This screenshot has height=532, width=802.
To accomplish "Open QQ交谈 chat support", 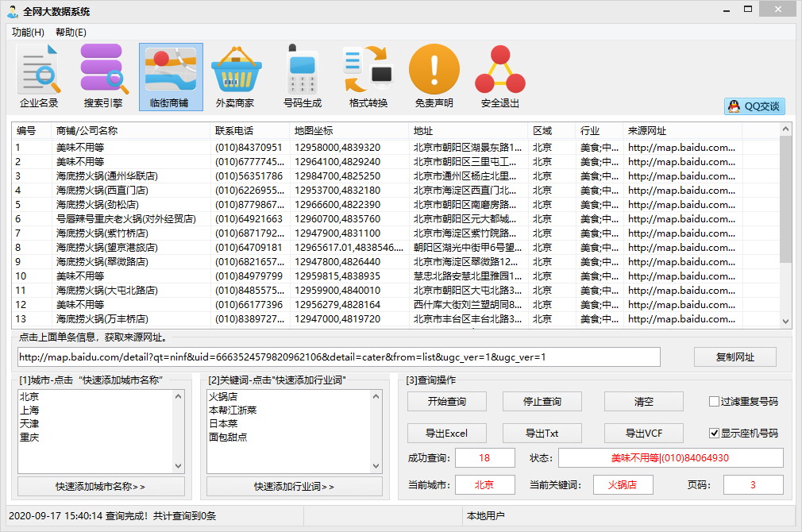I will 754,106.
